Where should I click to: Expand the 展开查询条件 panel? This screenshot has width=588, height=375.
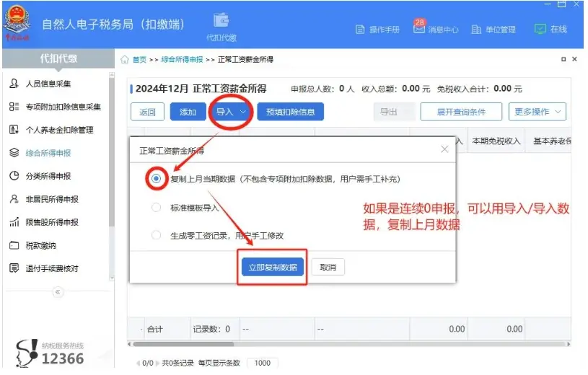pos(461,112)
